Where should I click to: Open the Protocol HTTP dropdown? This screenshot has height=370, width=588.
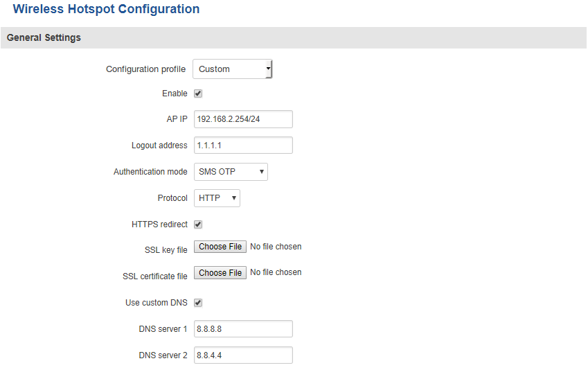(217, 198)
